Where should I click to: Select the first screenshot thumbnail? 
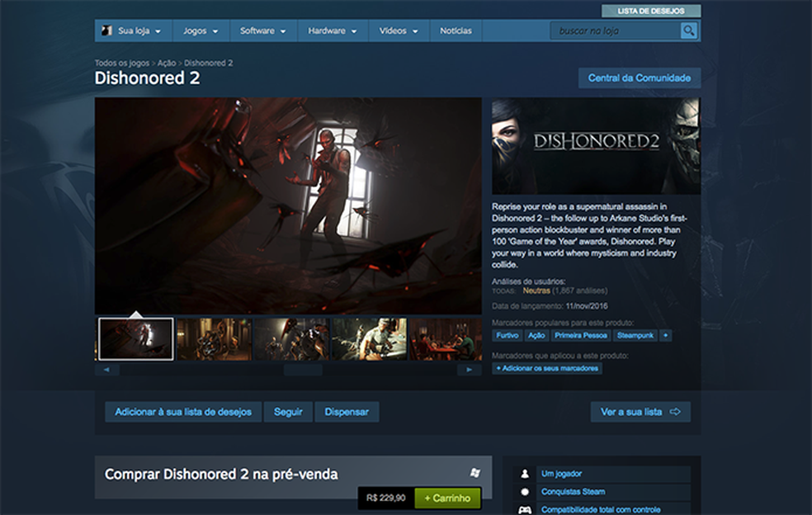tap(135, 338)
